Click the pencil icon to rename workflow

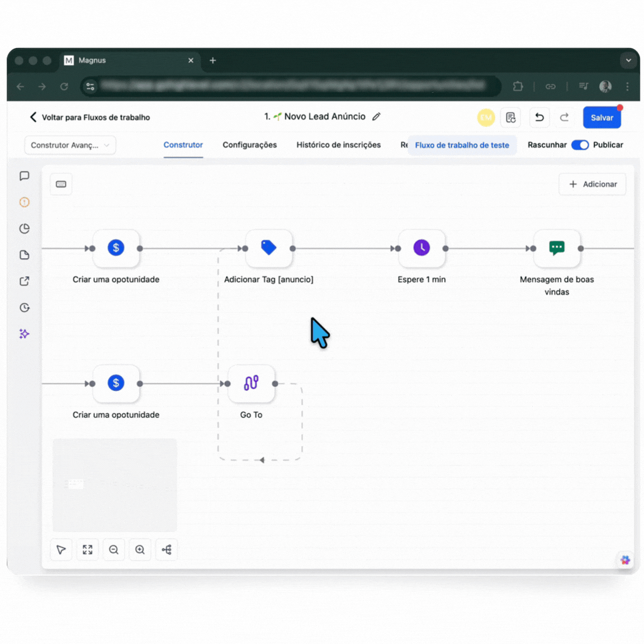pos(377,116)
